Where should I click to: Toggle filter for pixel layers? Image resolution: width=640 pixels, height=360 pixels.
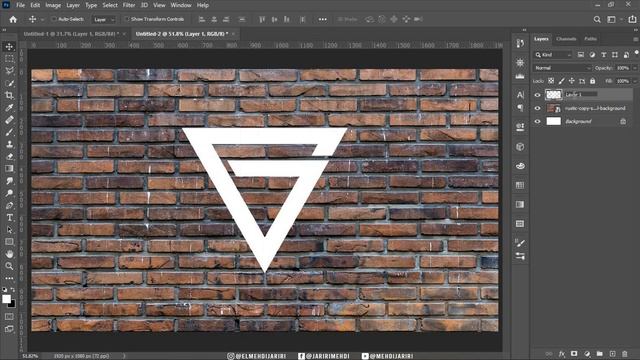(x=580, y=55)
